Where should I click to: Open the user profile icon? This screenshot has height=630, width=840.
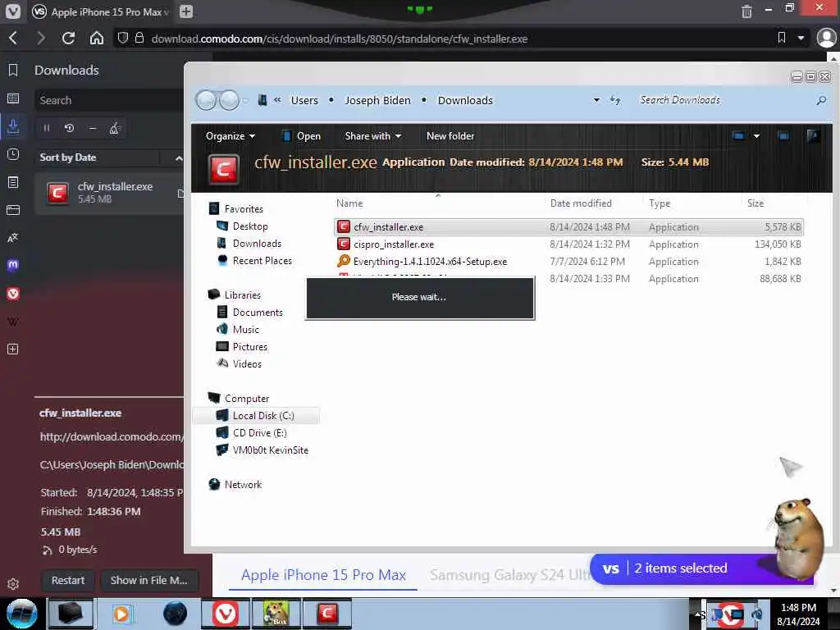coord(826,38)
